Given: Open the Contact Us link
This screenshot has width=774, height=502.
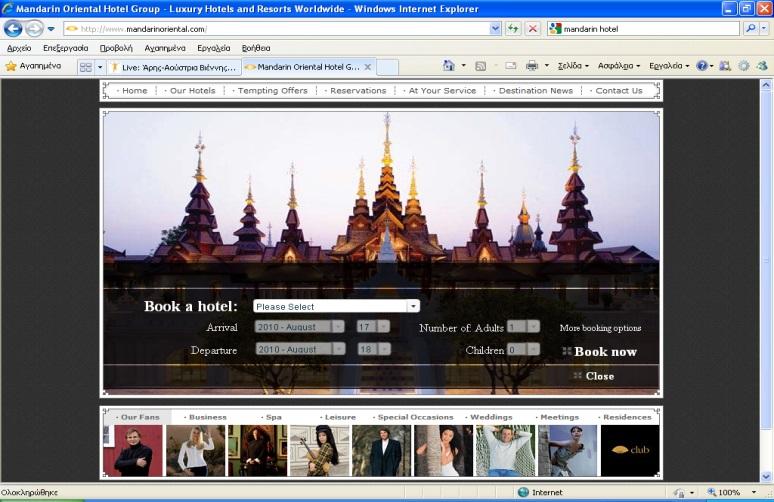Looking at the screenshot, I should (619, 91).
